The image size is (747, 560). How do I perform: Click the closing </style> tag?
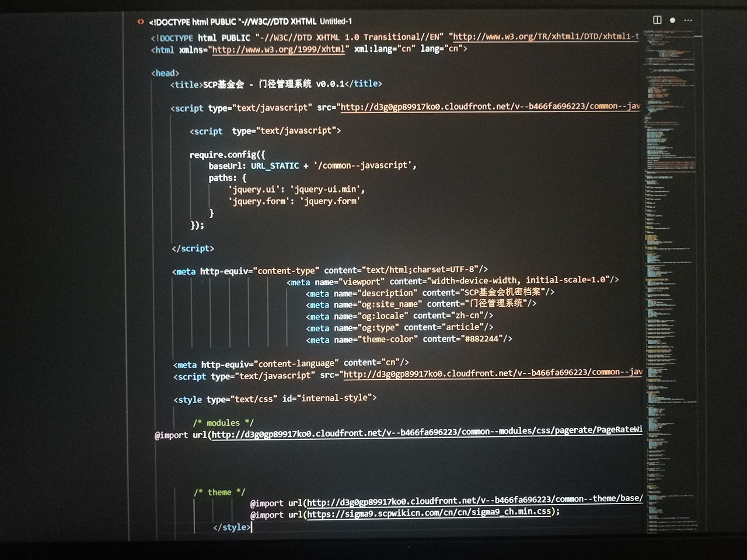point(232,527)
